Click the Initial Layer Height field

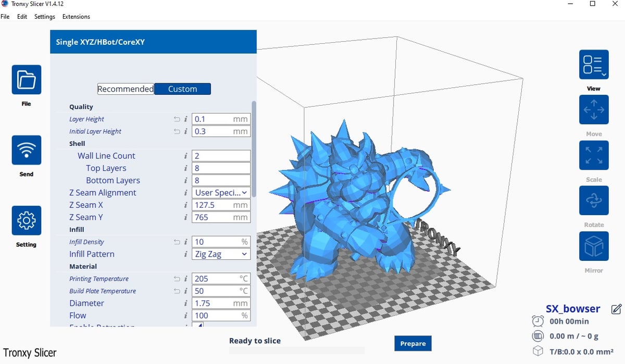[x=221, y=132]
